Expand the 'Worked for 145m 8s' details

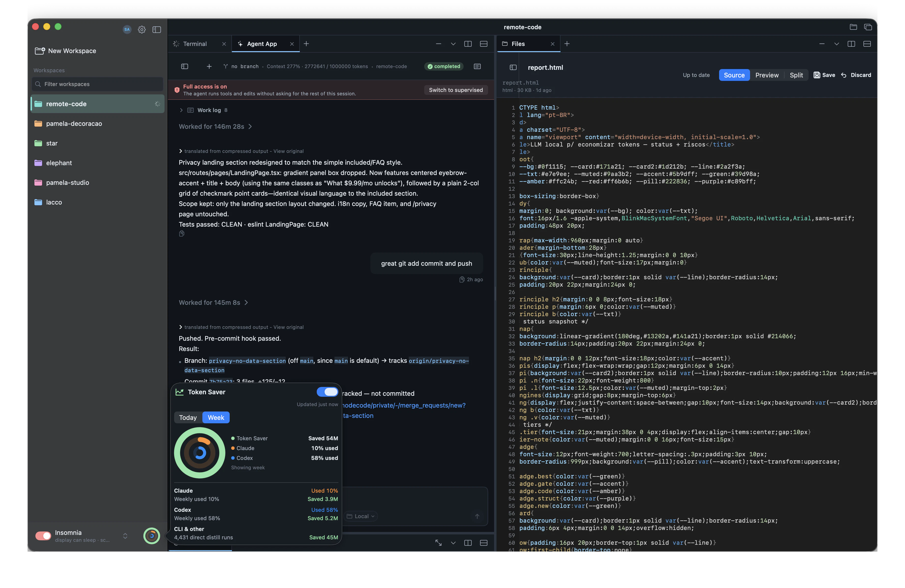pos(213,303)
